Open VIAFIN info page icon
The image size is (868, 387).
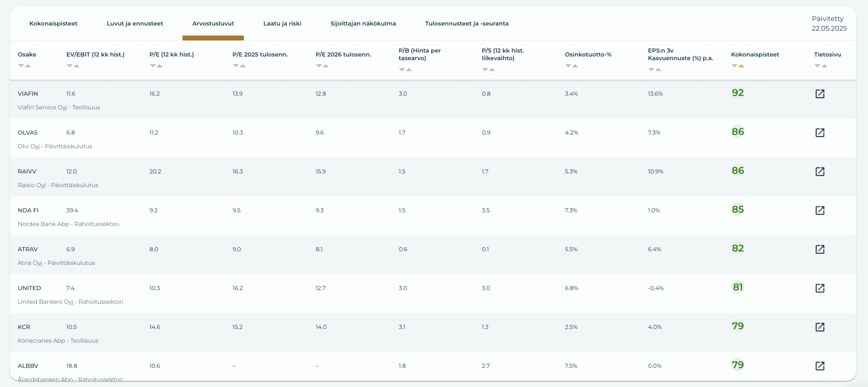(x=820, y=94)
